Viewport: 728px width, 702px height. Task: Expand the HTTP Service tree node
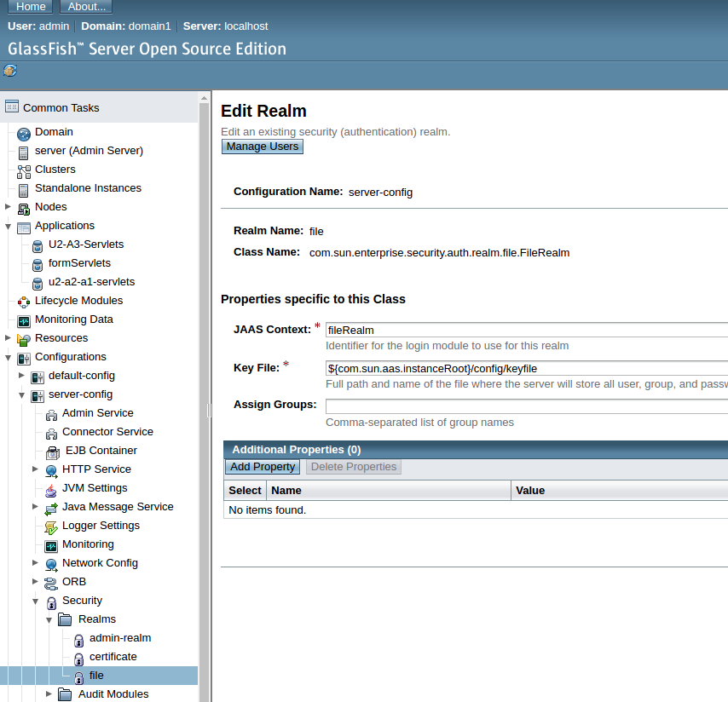pyautogui.click(x=35, y=469)
